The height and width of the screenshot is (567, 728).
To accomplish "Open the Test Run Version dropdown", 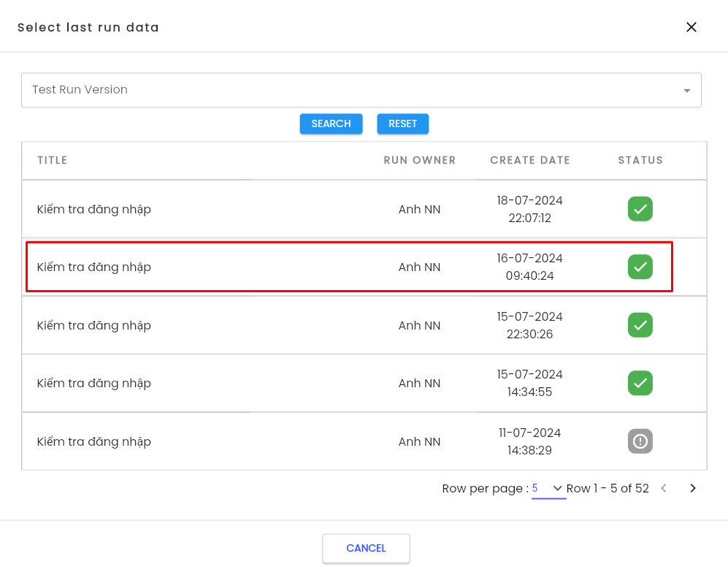I will pos(361,90).
